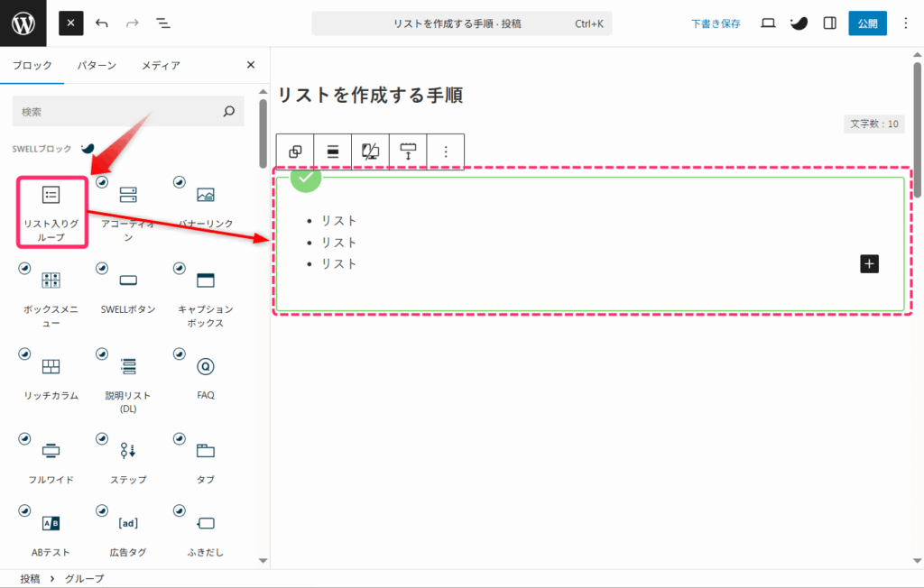This screenshot has height=588, width=924.
Task: Toggle the device visibility toolbar icon
Action: pos(371,152)
